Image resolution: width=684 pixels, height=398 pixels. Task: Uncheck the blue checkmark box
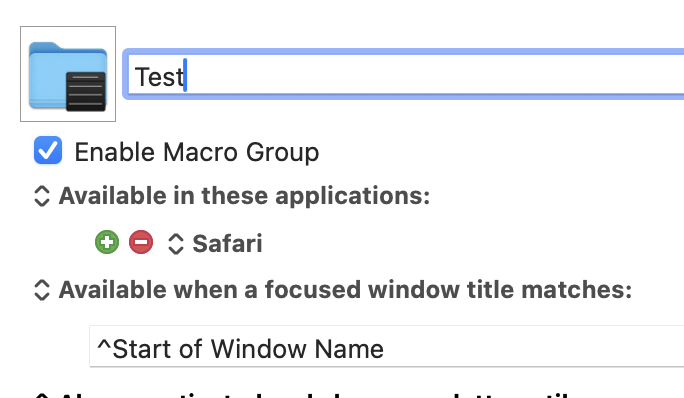point(48,150)
